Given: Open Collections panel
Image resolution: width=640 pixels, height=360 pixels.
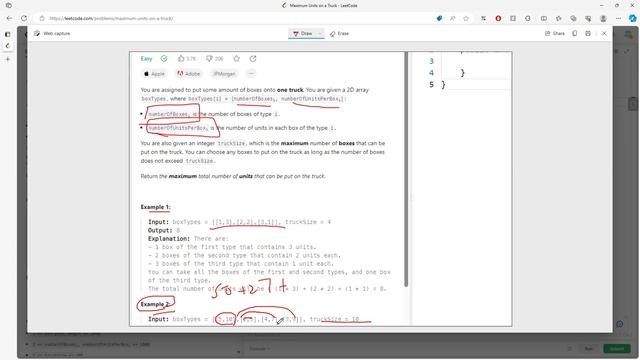Looking at the screenshot, I should click(573, 18).
